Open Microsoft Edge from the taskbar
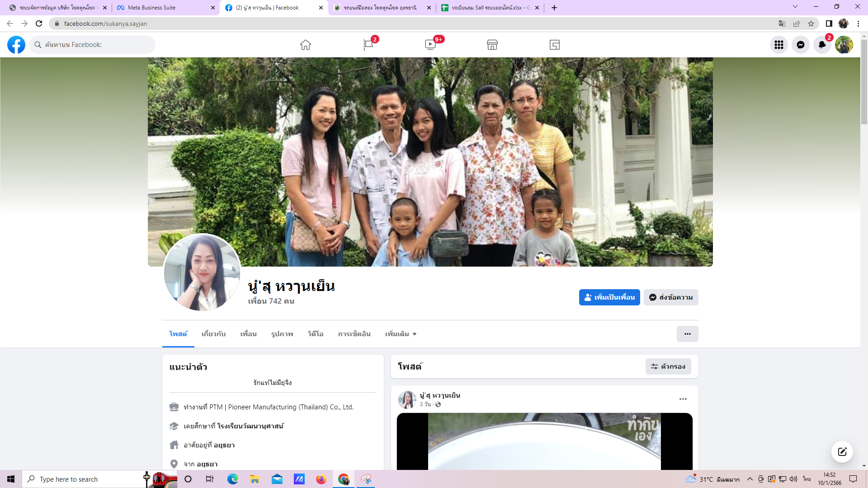The image size is (868, 488). click(x=232, y=479)
